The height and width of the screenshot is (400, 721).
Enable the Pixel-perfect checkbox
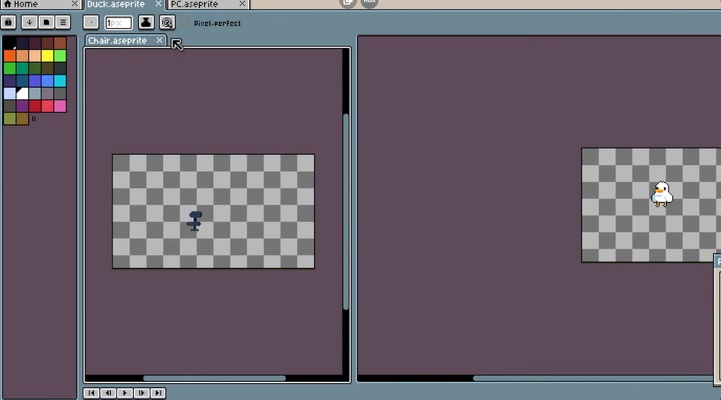186,23
